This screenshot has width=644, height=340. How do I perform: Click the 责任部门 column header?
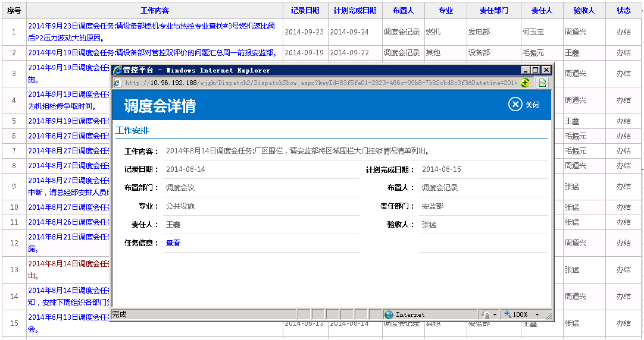493,11
